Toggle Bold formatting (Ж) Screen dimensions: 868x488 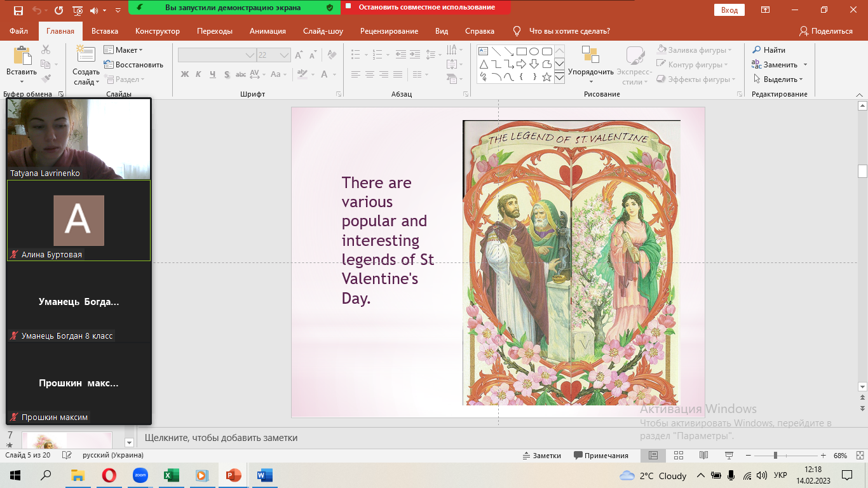point(185,74)
